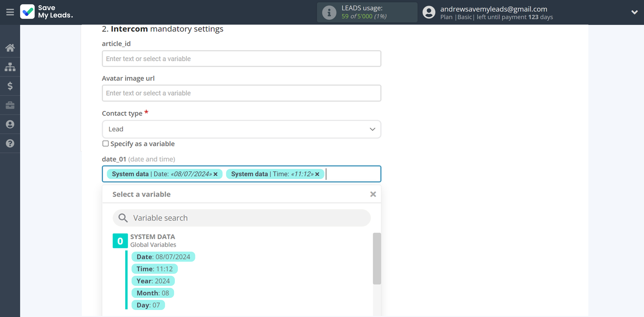Select the Time: 11:12 variable
Image resolution: width=644 pixels, height=317 pixels.
click(154, 269)
